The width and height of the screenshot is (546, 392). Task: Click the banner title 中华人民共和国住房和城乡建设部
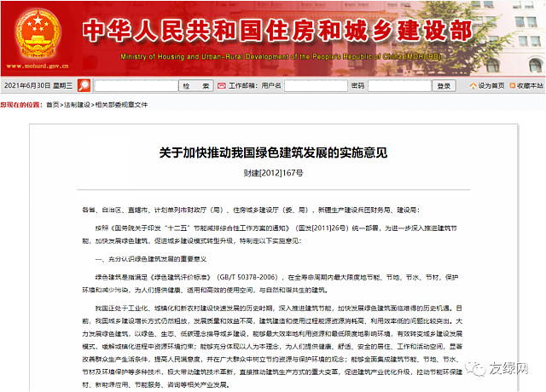click(x=277, y=31)
